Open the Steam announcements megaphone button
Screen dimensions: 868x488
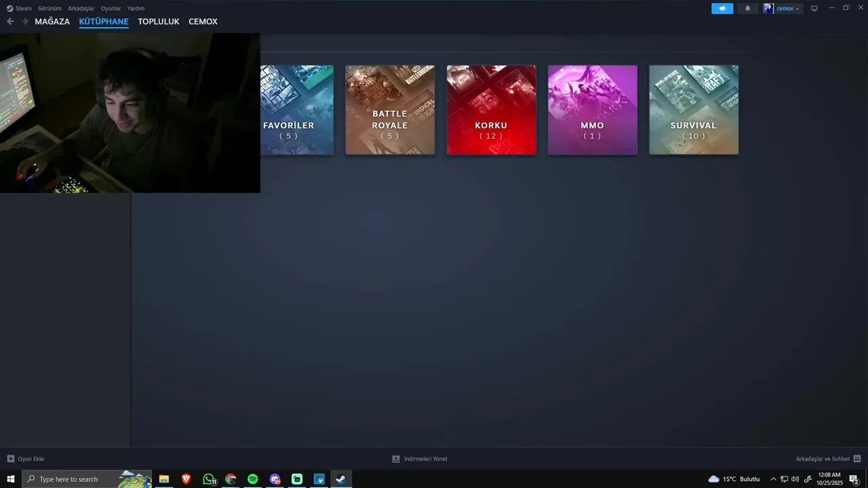point(722,8)
